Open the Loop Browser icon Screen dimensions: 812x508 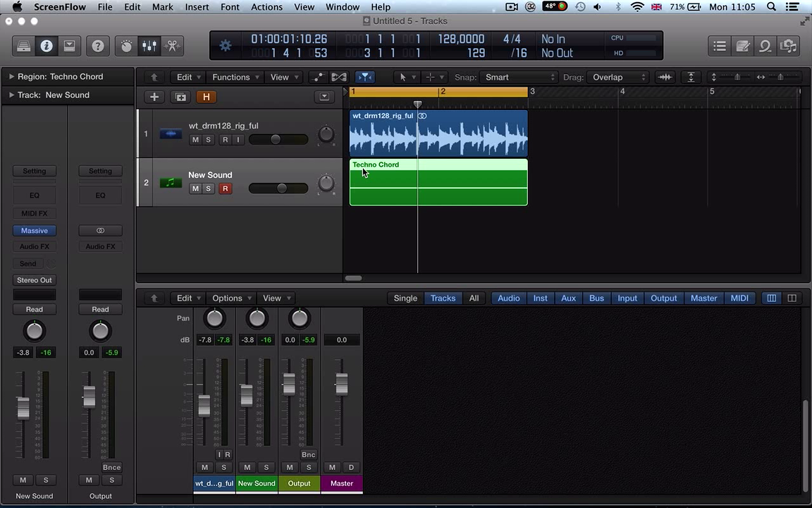(765, 47)
